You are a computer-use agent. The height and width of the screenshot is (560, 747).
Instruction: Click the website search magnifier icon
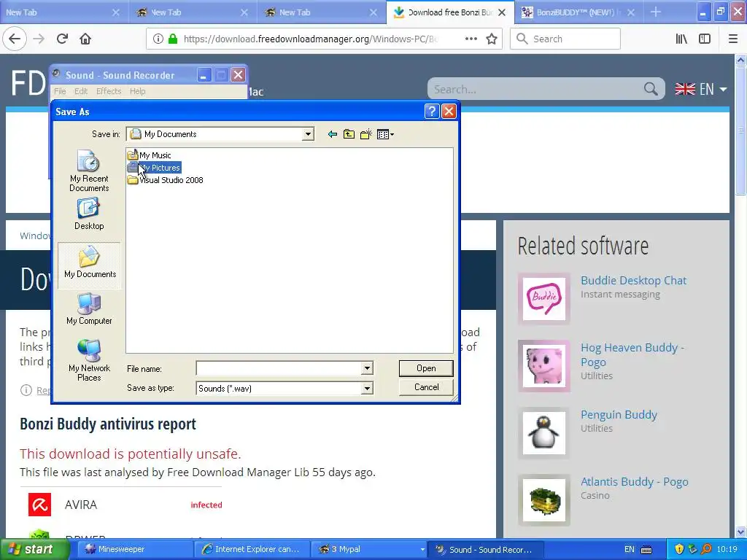point(651,88)
